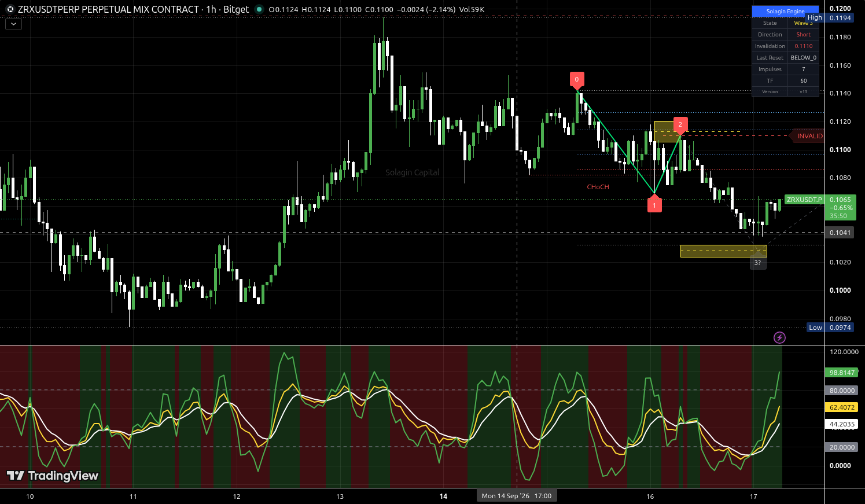Click the 13 date on time axis
The height and width of the screenshot is (504, 865).
coord(340,496)
